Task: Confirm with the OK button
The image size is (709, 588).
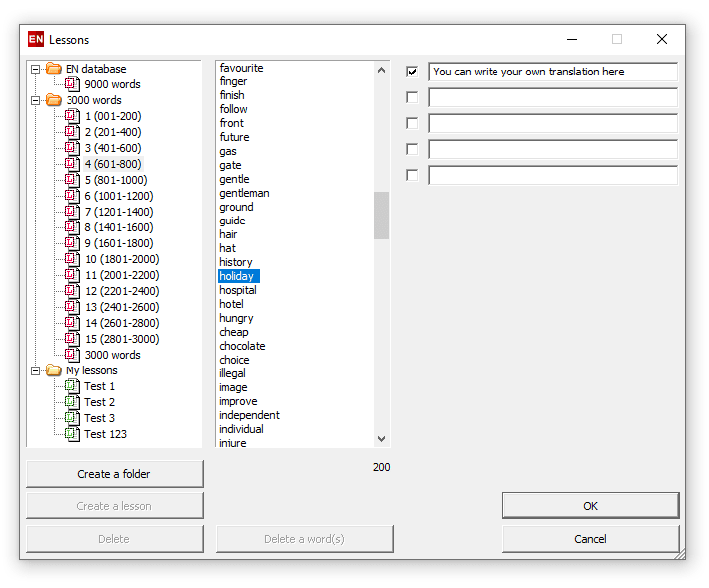Action: (590, 506)
